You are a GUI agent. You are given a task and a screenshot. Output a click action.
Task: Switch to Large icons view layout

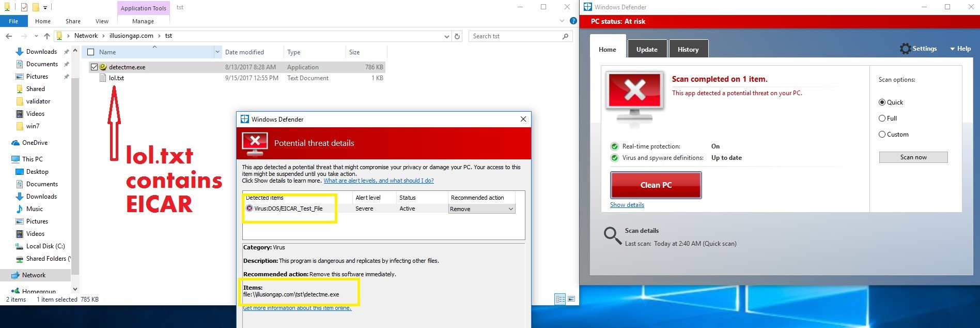(571, 299)
